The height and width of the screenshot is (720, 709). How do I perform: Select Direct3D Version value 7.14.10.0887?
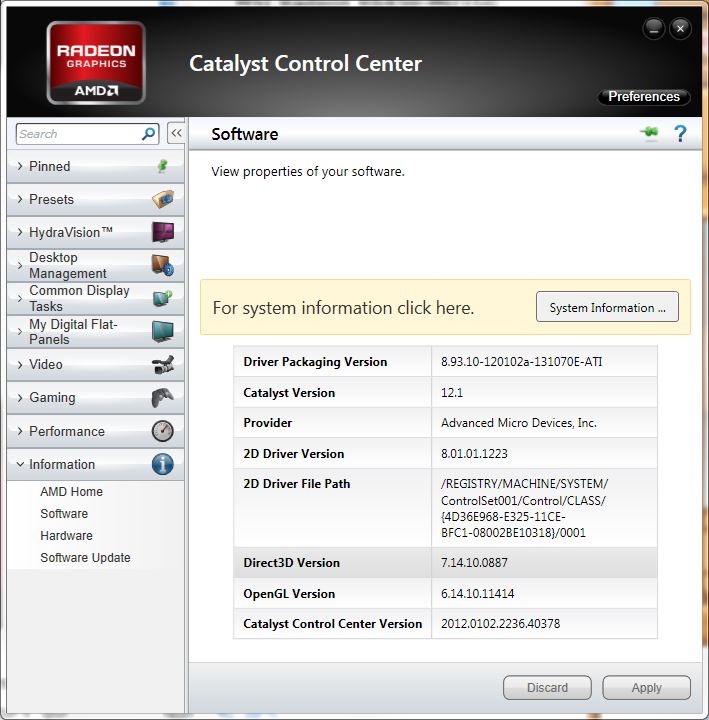coord(474,562)
